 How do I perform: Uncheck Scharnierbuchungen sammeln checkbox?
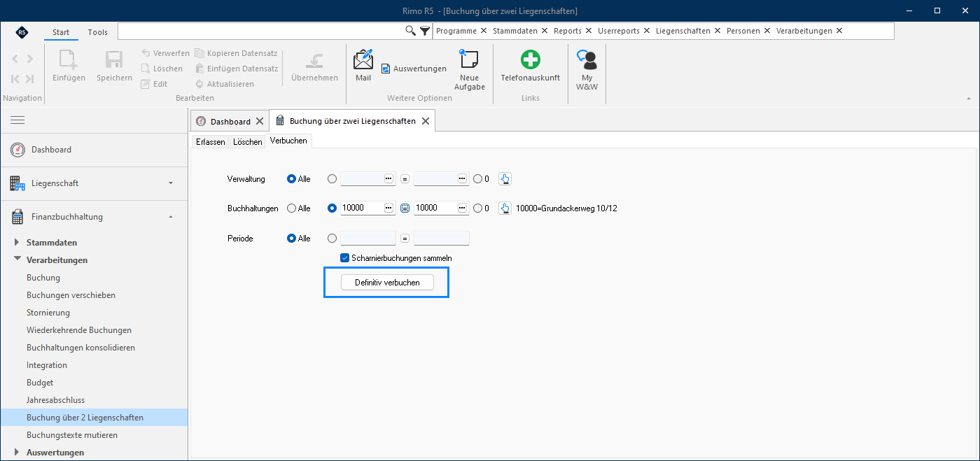coord(344,258)
